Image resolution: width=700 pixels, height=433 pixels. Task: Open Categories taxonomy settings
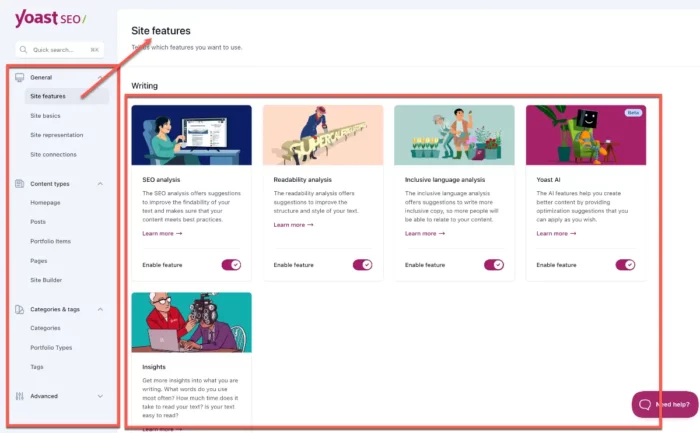45,328
